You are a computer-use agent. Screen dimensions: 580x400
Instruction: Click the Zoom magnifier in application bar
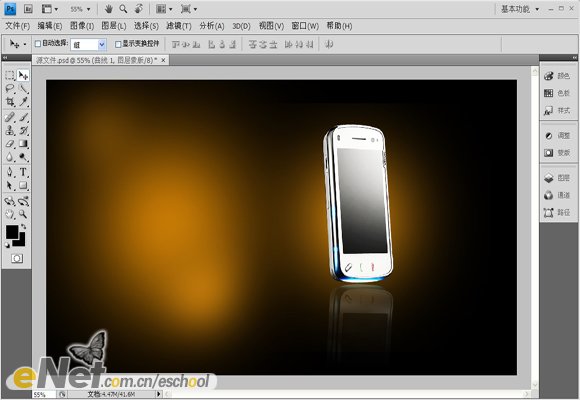[123, 9]
